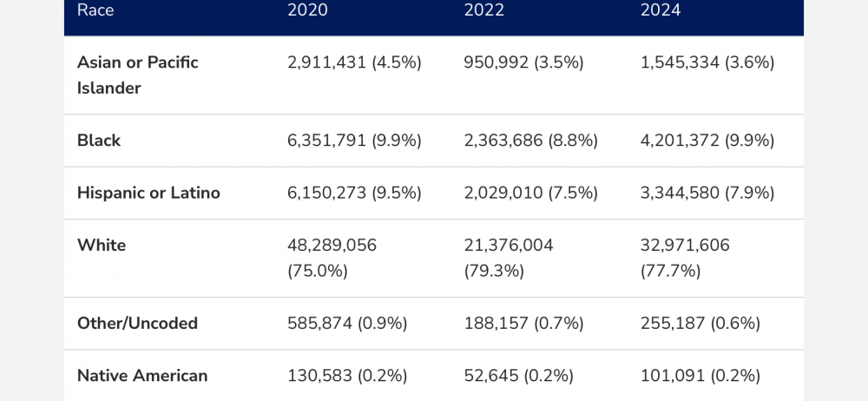868x401 pixels.
Task: Select the White row label
Action: (x=102, y=245)
